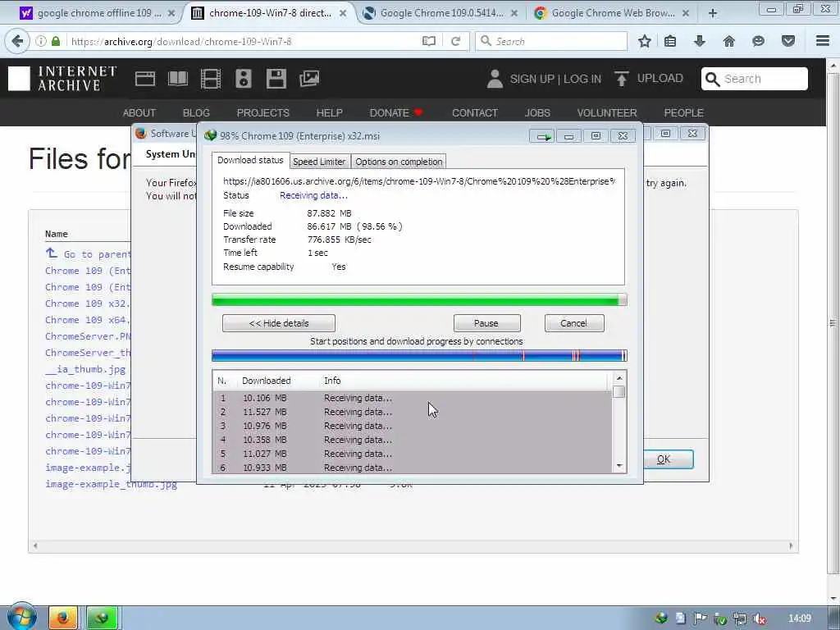Switch to Speed Limiter tab
The width and height of the screenshot is (840, 630).
click(319, 162)
